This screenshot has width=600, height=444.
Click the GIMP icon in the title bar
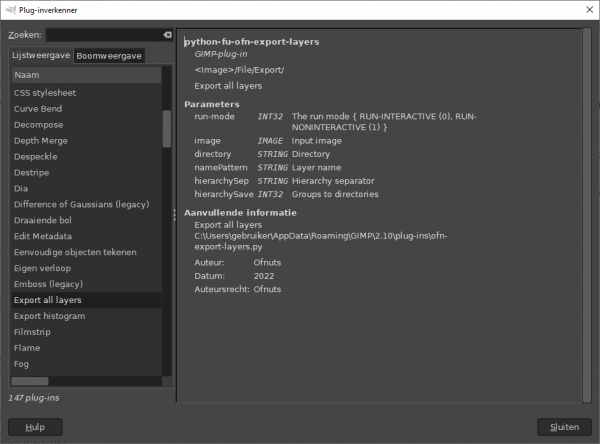tap(11, 10)
